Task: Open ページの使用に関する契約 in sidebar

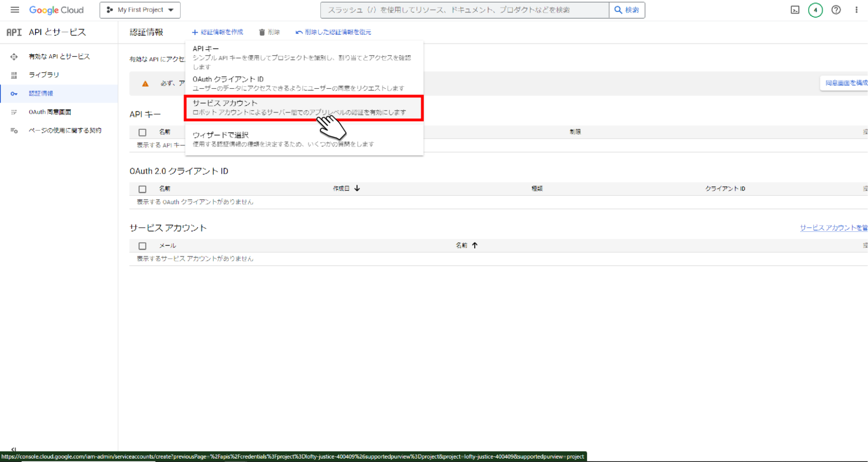Action: [x=59, y=130]
